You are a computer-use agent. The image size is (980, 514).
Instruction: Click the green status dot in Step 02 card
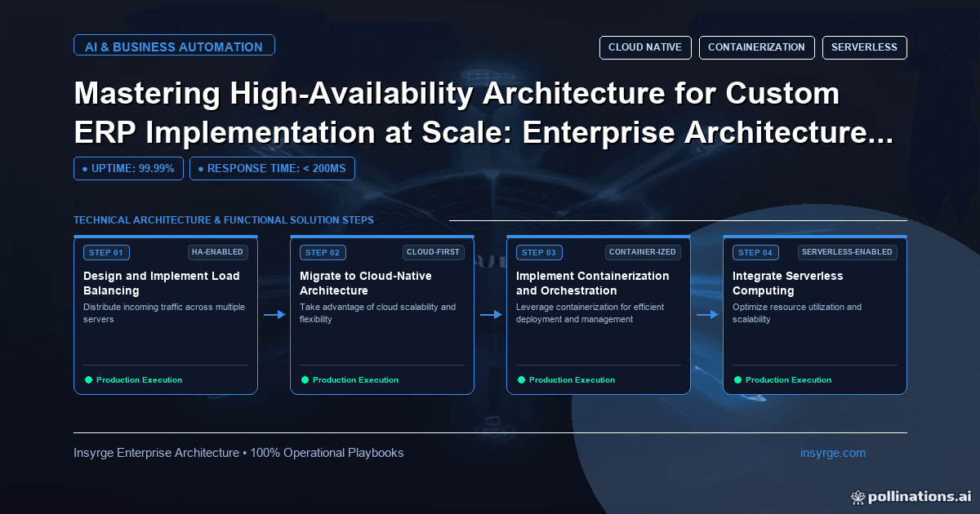[305, 380]
